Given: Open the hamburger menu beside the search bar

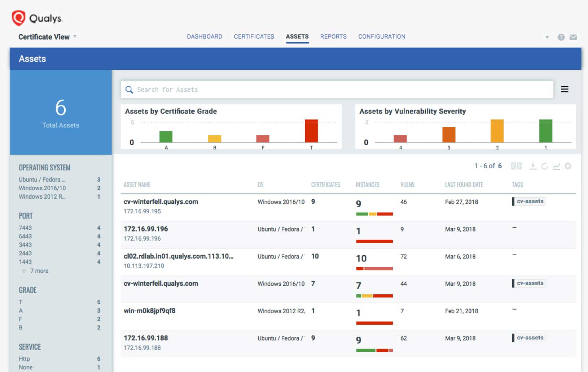Looking at the screenshot, I should (565, 89).
